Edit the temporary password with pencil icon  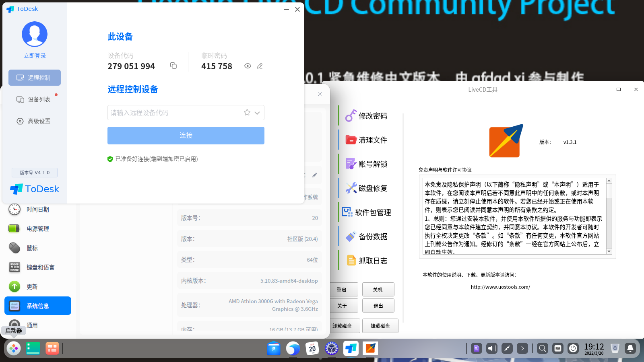coord(260,66)
